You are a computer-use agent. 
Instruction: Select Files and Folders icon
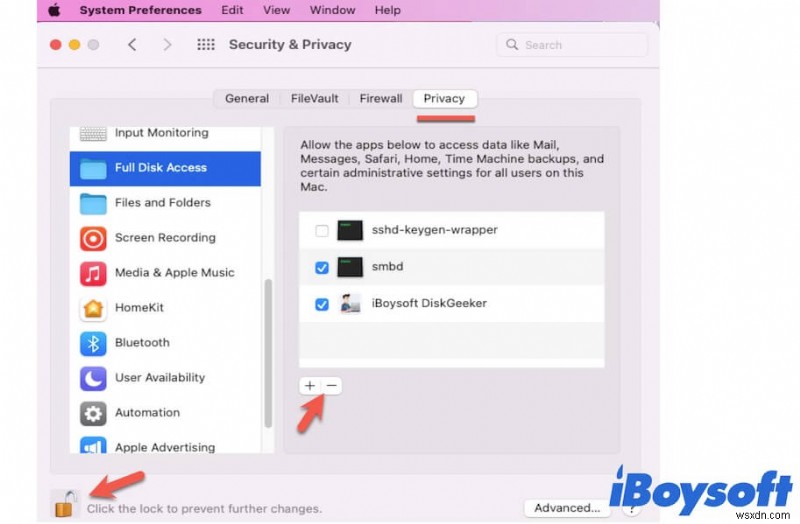pos(93,203)
